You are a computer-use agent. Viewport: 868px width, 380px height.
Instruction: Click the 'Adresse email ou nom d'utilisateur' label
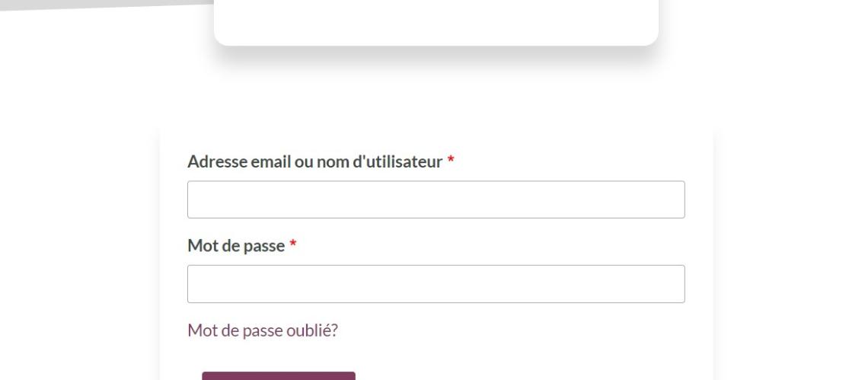[315, 161]
